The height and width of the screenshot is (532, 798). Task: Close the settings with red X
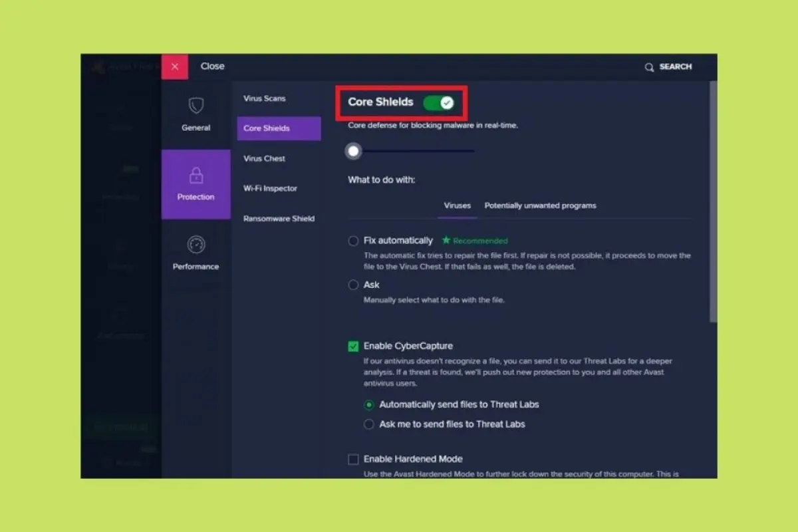click(x=175, y=66)
